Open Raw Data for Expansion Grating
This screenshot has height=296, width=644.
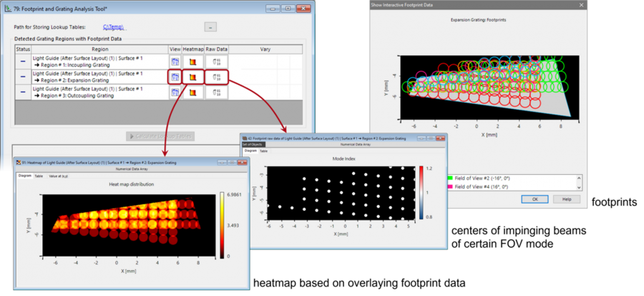point(216,77)
